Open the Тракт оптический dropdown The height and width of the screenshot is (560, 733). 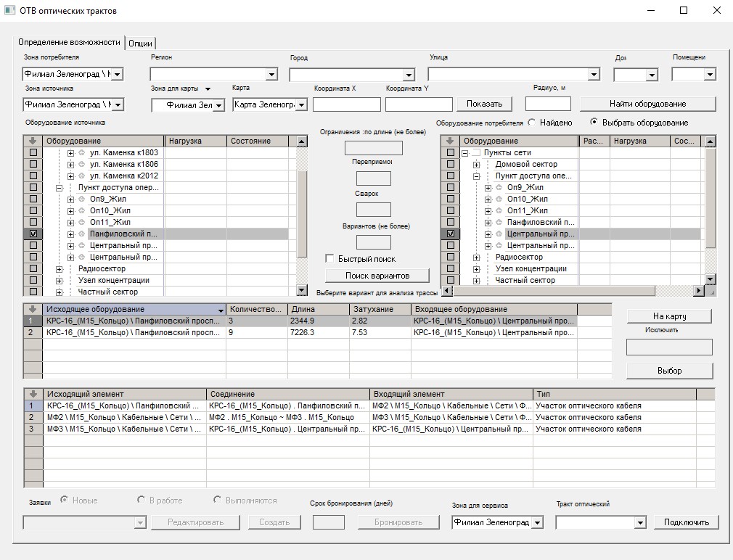coord(640,522)
